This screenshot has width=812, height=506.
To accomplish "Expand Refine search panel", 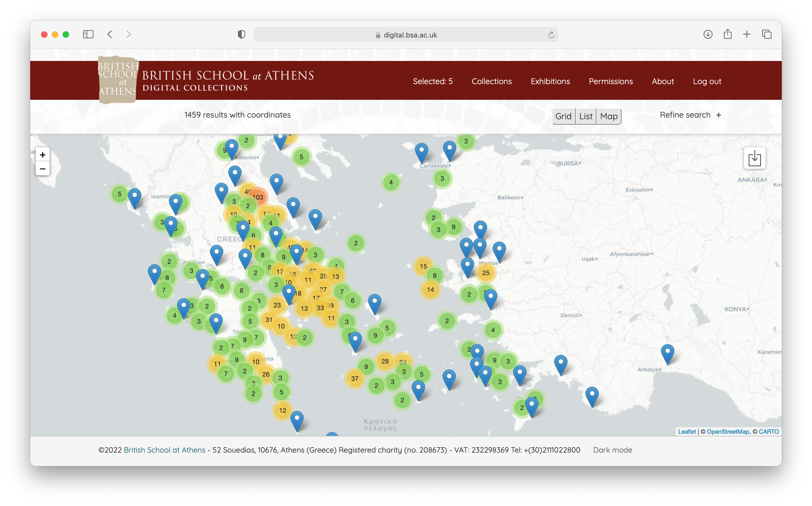I will click(x=690, y=115).
